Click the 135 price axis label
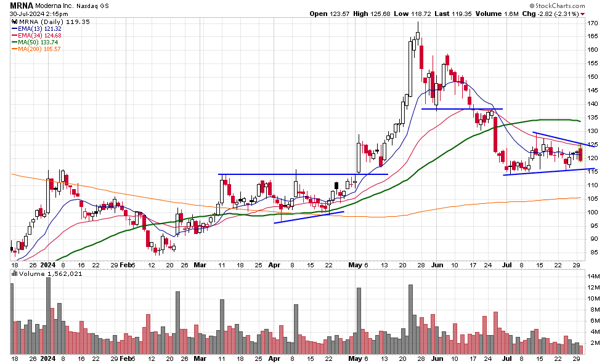The height and width of the screenshot is (364, 610). click(x=593, y=118)
